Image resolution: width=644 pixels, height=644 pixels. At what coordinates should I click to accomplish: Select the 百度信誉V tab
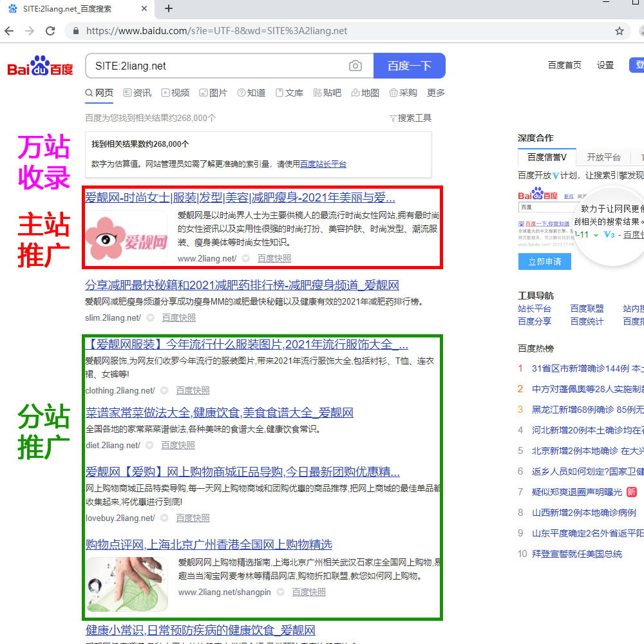[x=547, y=157]
